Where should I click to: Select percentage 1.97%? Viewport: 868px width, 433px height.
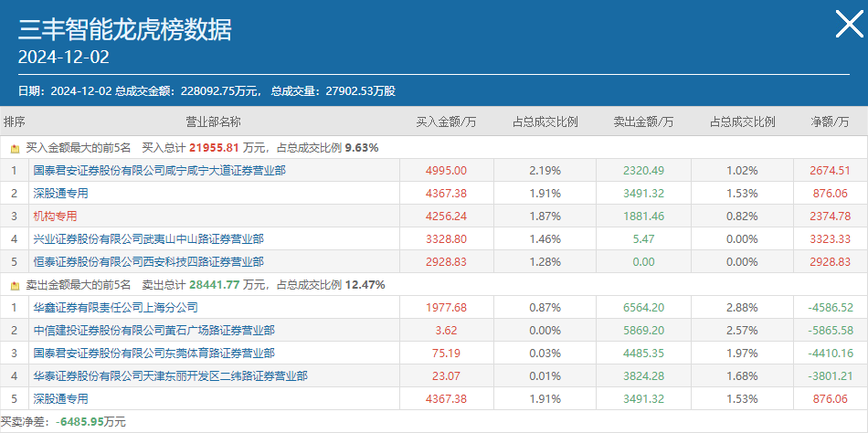click(742, 354)
